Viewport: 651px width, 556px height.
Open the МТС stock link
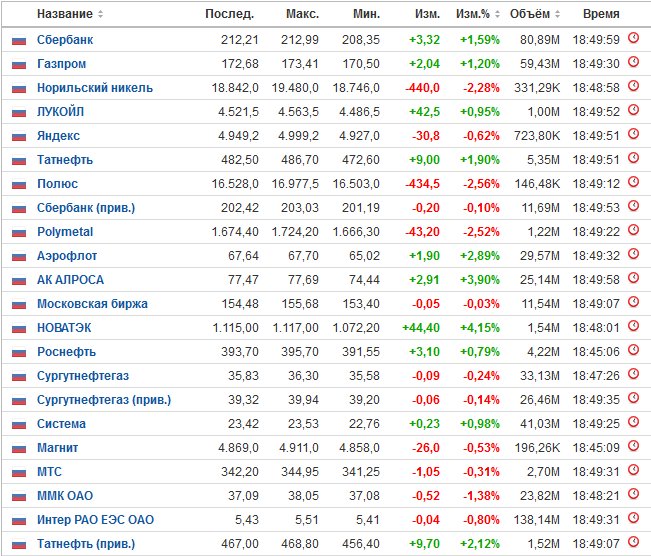pos(49,472)
